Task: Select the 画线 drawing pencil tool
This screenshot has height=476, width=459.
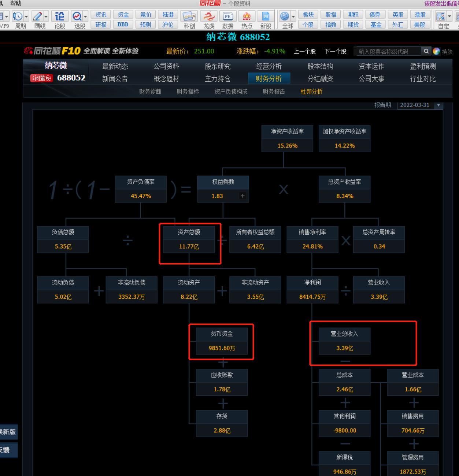Action: pos(37,16)
